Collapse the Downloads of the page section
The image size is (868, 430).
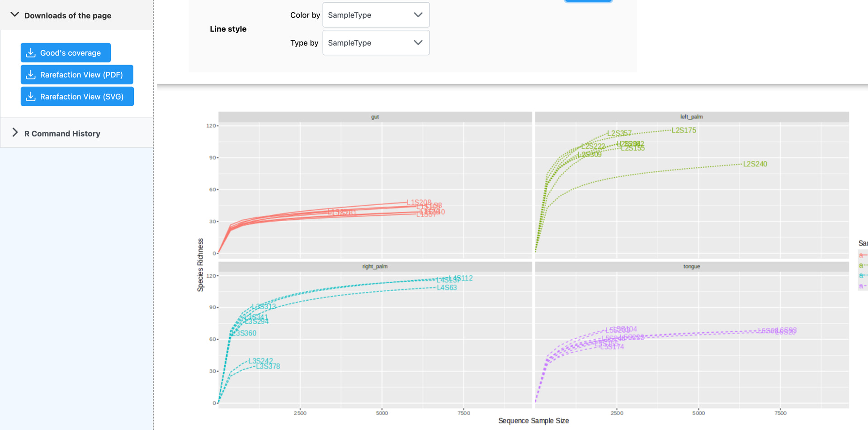(x=15, y=15)
